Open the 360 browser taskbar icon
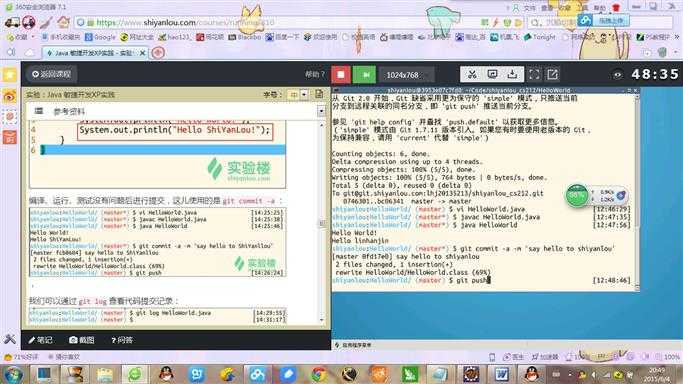 click(x=135, y=374)
